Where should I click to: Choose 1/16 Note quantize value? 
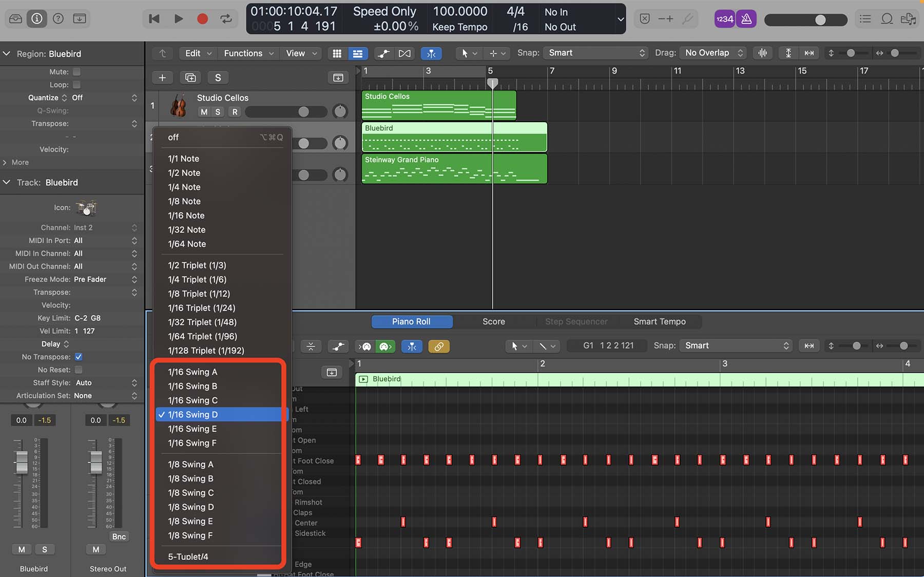point(222,216)
